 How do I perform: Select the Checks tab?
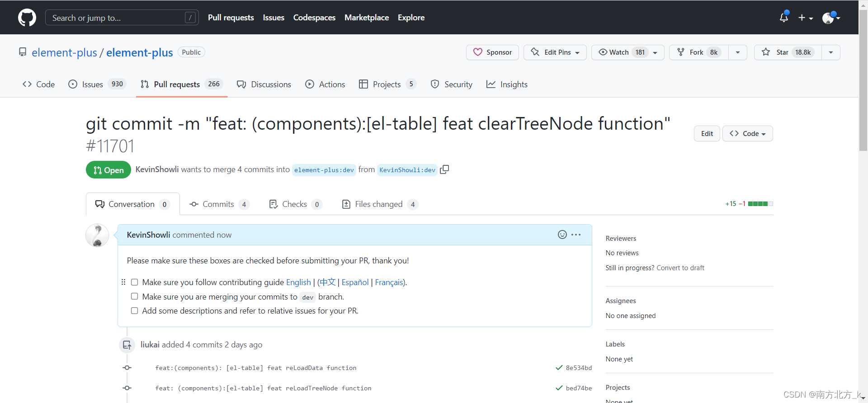pos(295,204)
